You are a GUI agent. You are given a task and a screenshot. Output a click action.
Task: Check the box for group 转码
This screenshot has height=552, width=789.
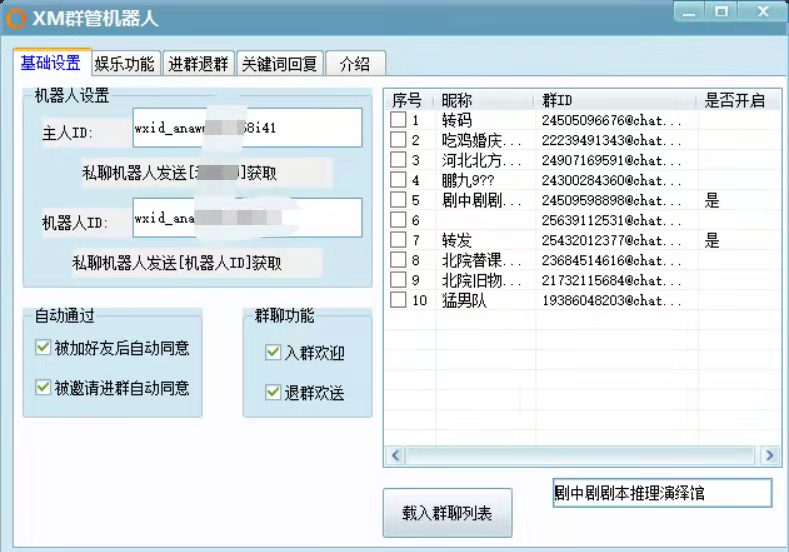398,119
